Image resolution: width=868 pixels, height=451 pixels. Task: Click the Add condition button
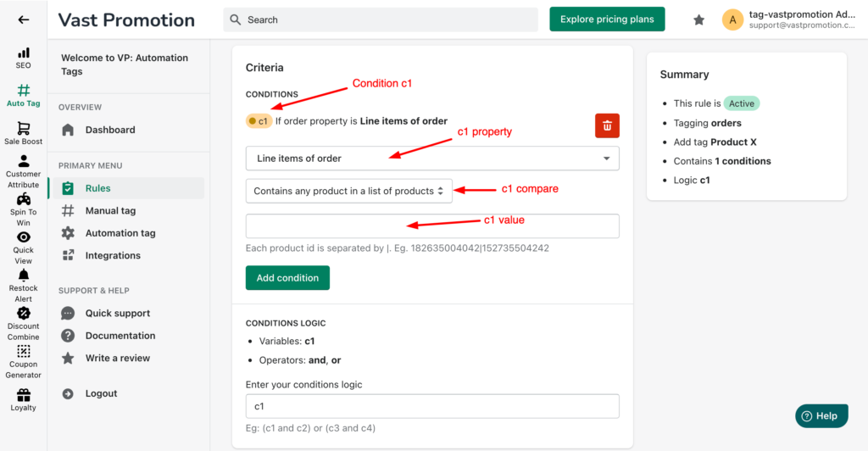pos(288,278)
